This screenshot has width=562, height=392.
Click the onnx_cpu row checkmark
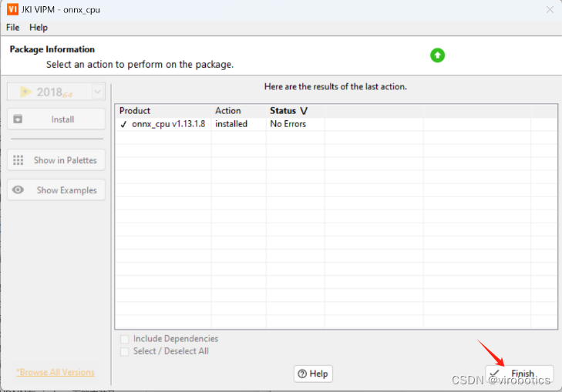tap(123, 124)
